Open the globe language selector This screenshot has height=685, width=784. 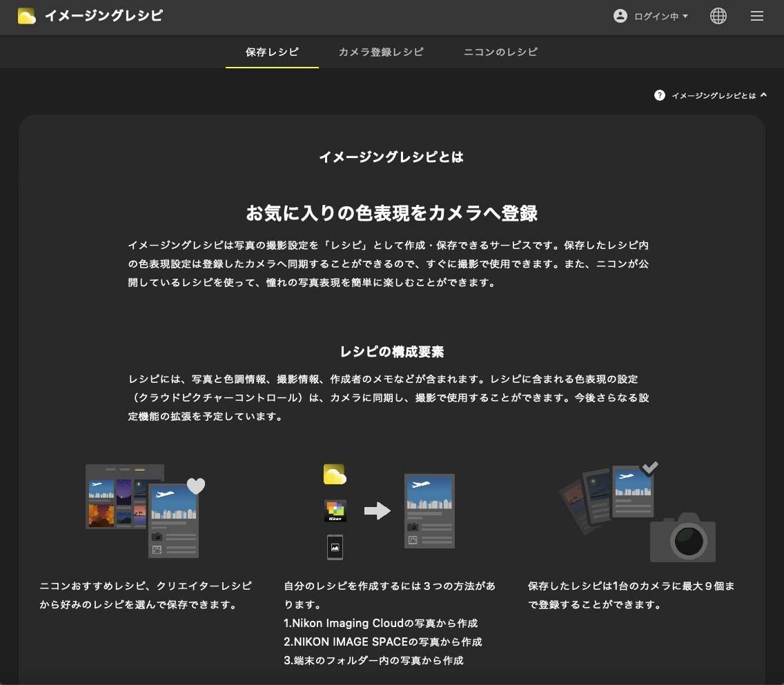718,16
